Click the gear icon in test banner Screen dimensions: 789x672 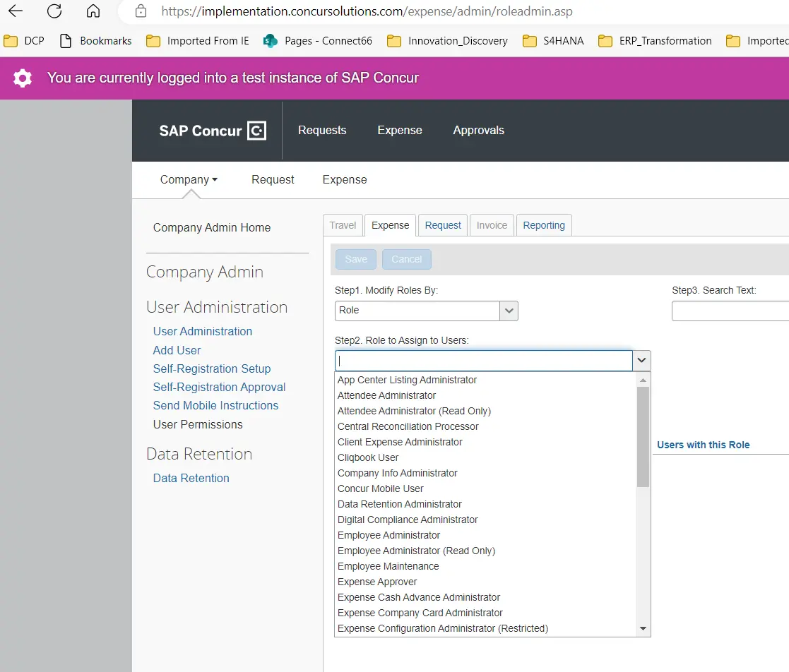pyautogui.click(x=22, y=78)
